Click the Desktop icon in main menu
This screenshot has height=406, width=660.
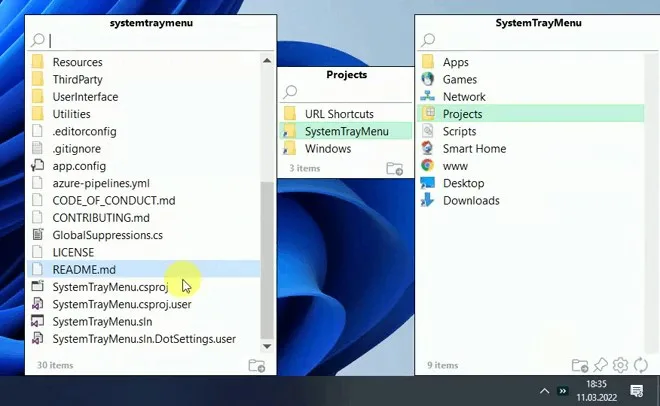click(428, 183)
